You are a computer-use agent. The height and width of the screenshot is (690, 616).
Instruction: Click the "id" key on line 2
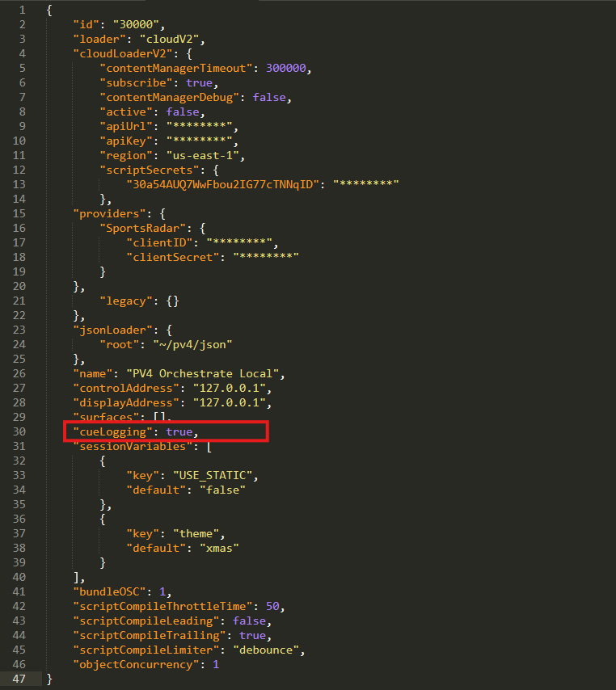coord(86,24)
